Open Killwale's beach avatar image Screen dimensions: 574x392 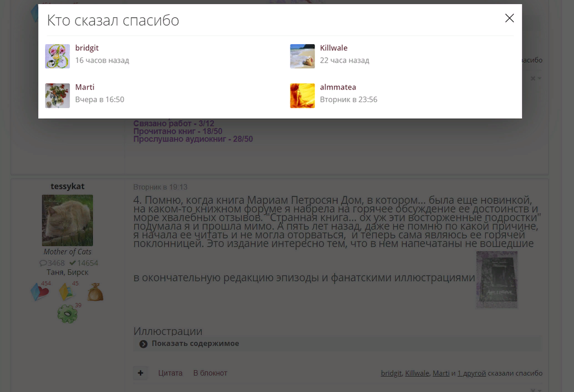click(302, 56)
